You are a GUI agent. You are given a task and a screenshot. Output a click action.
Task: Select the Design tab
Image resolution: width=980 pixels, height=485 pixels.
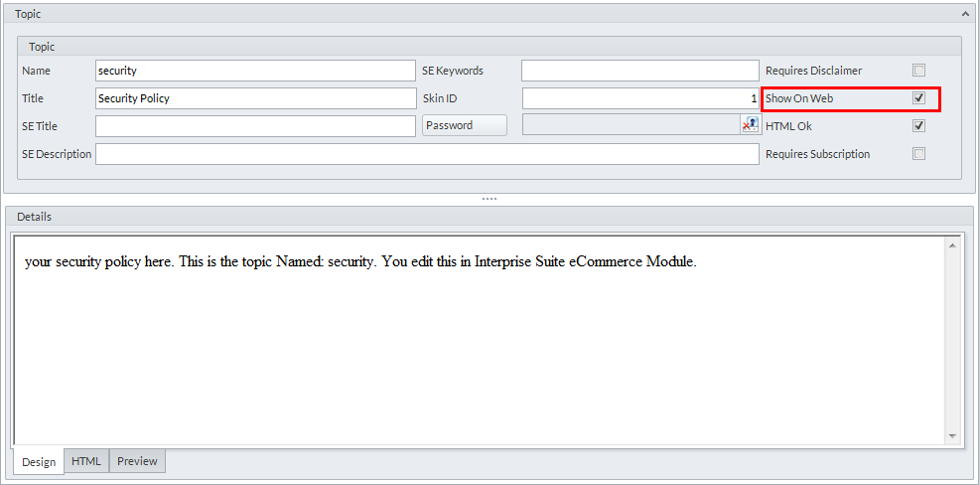tap(39, 462)
